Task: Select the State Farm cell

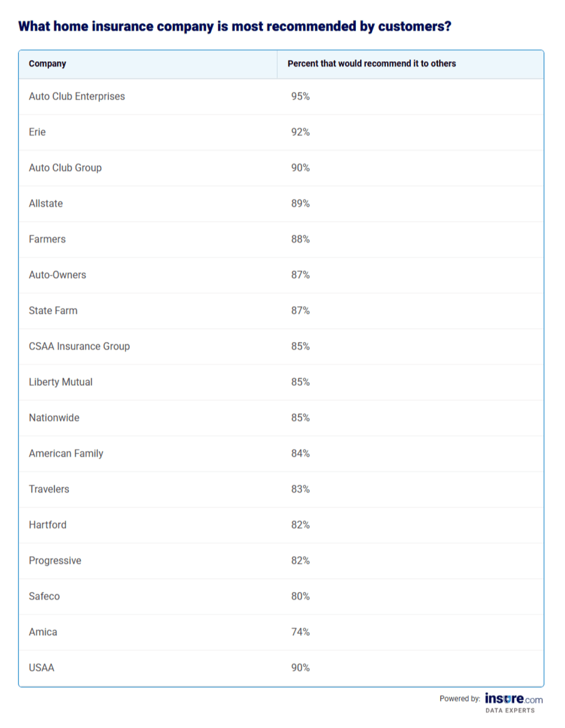Action: tap(53, 310)
